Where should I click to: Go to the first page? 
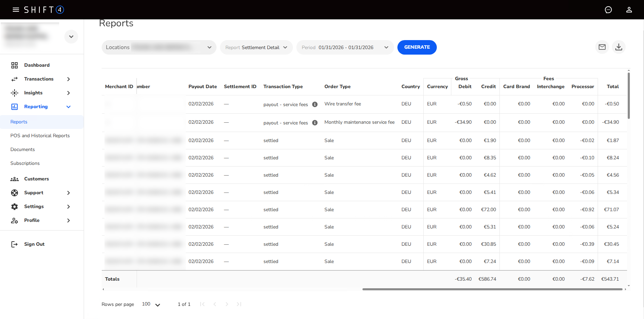202,304
